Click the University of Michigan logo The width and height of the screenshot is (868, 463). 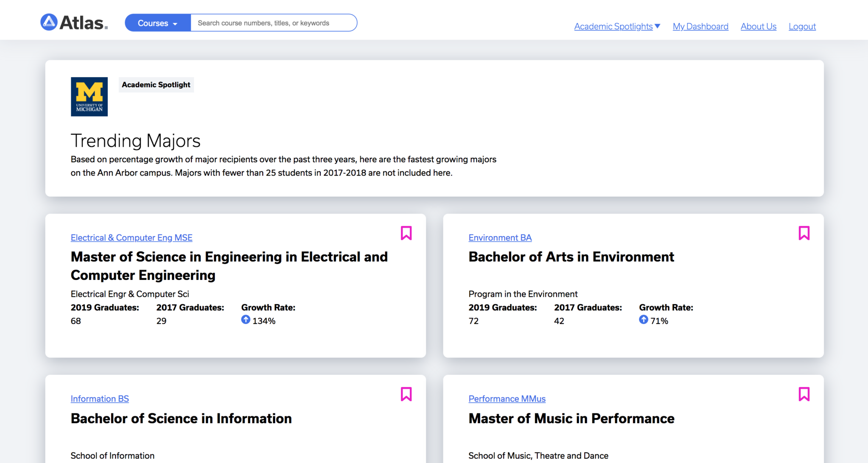pyautogui.click(x=89, y=96)
